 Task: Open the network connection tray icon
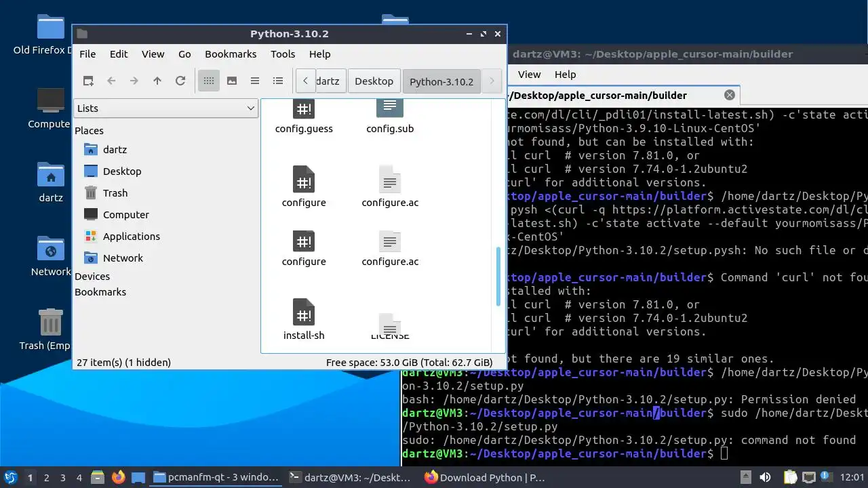809,478
